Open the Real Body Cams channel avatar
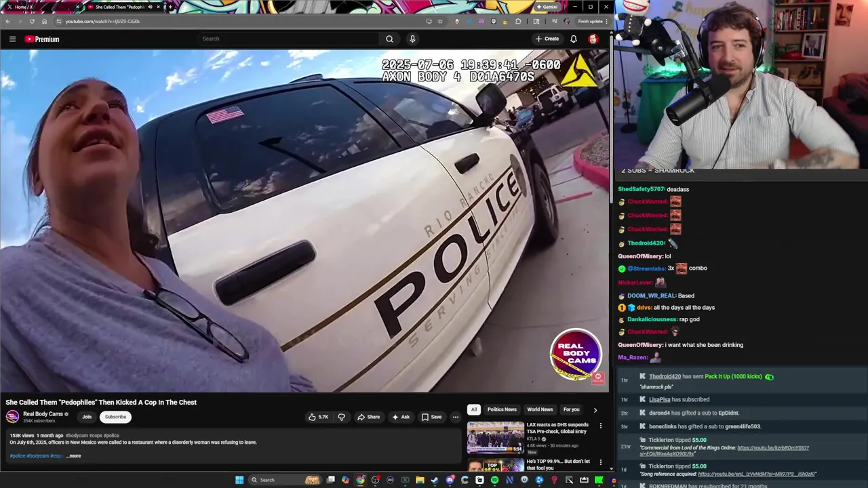Image resolution: width=868 pixels, height=488 pixels. pyautogui.click(x=12, y=417)
